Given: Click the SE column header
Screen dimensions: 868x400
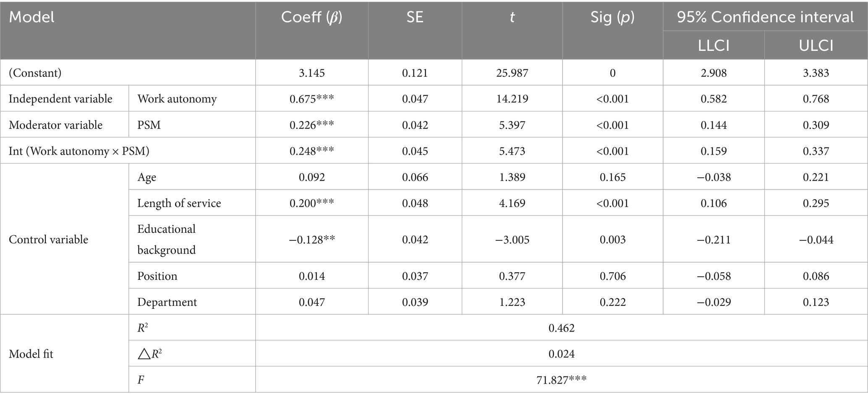Looking at the screenshot, I should tap(415, 17).
